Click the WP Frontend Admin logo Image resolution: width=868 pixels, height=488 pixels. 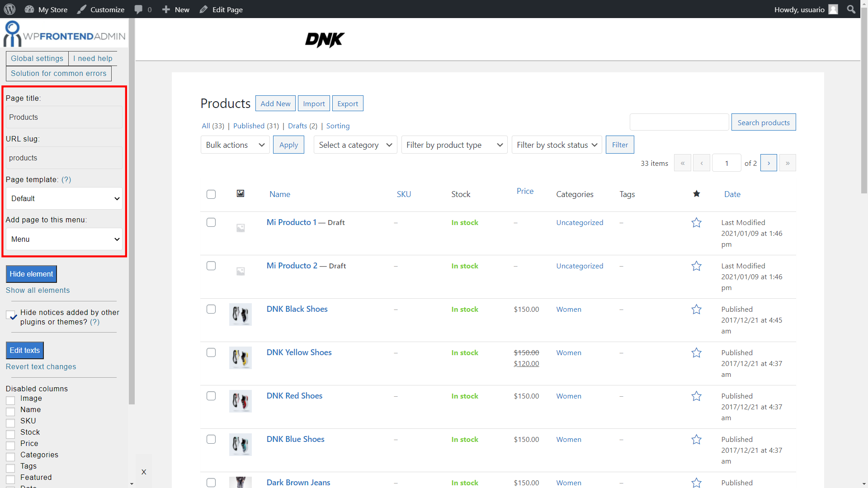pos(64,34)
